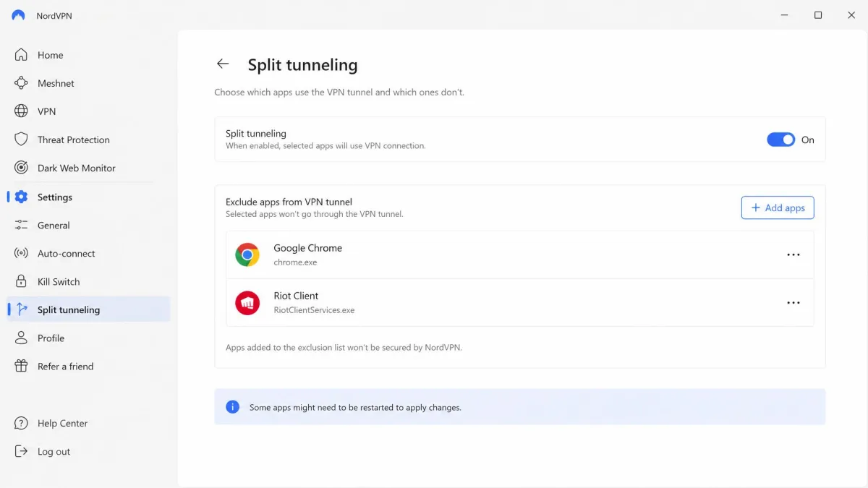Click the NordVPN logo in title bar

click(18, 15)
